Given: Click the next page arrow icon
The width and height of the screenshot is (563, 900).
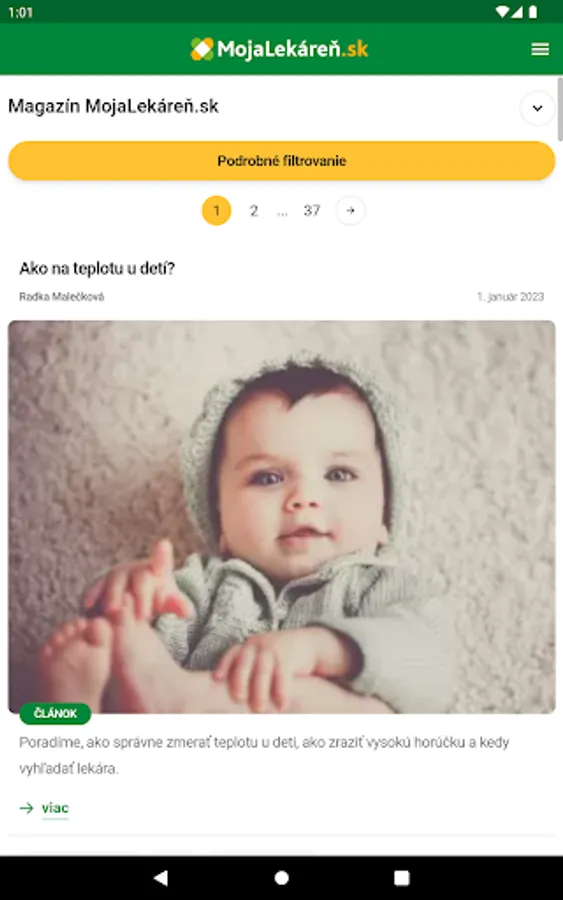Looking at the screenshot, I should pos(350,211).
